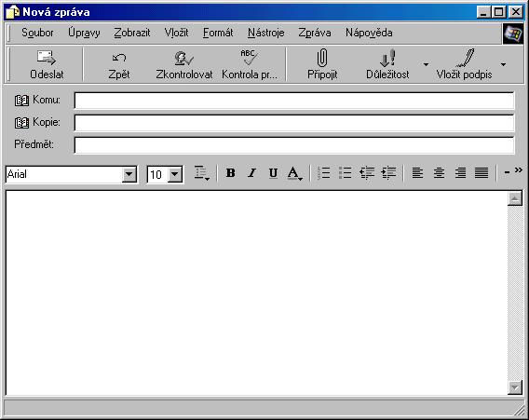This screenshot has width=529, height=420.
Task: Expand the Důležitost priority dropdown arrow
Action: 426,64
